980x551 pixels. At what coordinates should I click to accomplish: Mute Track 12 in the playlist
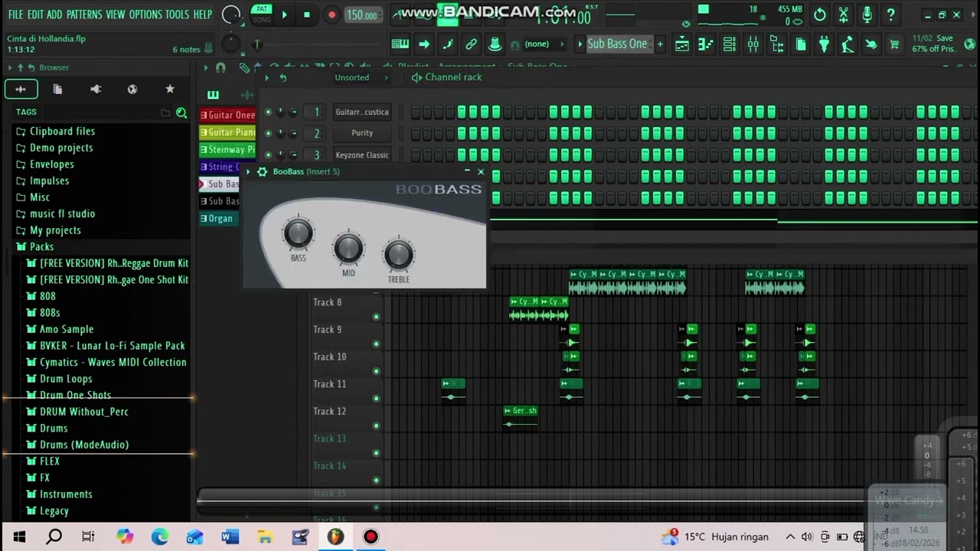click(376, 425)
